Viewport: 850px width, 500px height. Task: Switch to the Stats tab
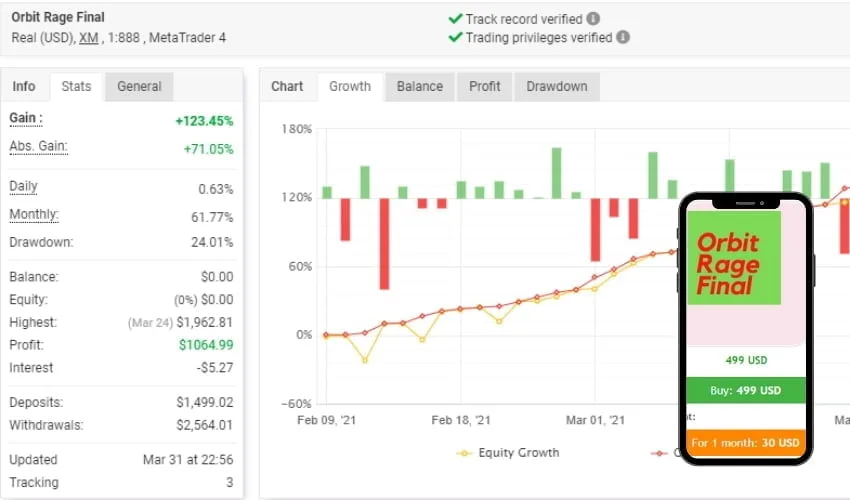click(x=76, y=86)
